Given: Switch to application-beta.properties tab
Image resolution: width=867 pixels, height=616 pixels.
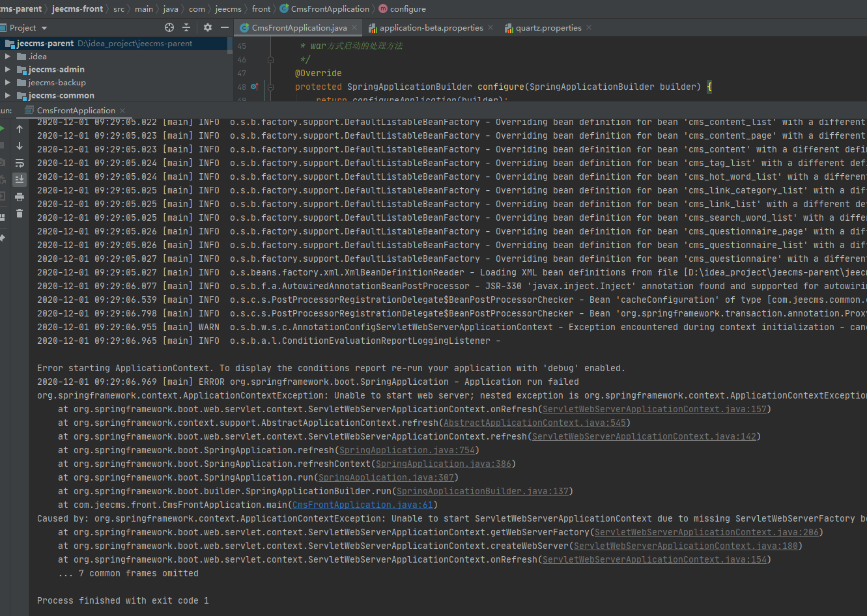Looking at the screenshot, I should (x=431, y=28).
